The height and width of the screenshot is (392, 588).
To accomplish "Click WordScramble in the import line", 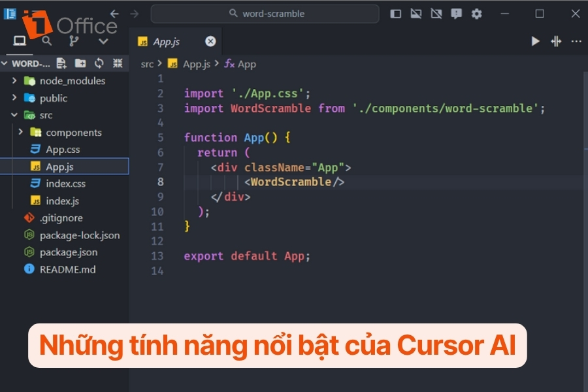I will (270, 108).
